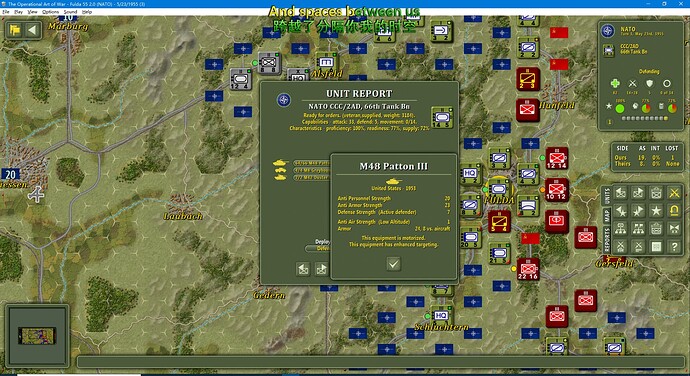Image resolution: width=690 pixels, height=376 pixels.
Task: Click the yellow horseshoe icon in tool grid
Action: click(x=674, y=211)
